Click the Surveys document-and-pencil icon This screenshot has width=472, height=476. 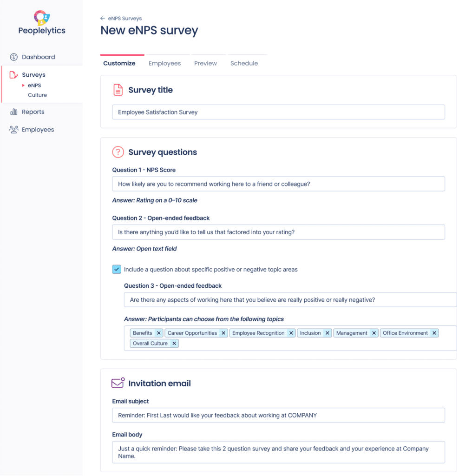tap(13, 74)
